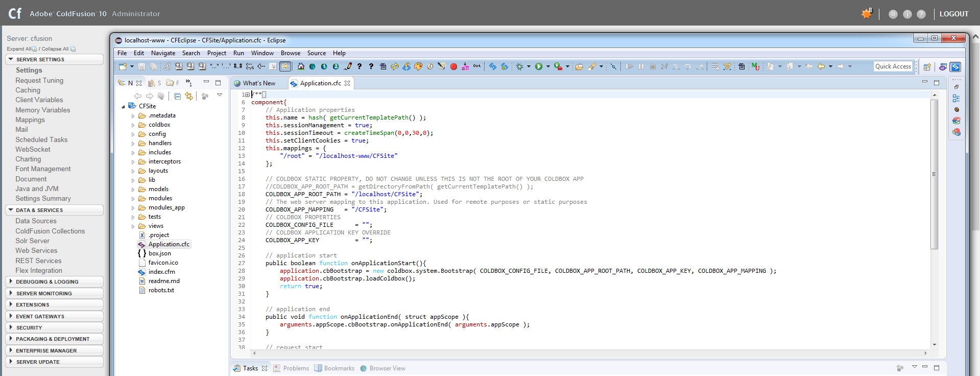This screenshot has width=980, height=376.
Task: Switch to the What's New tab
Action: coord(258,83)
